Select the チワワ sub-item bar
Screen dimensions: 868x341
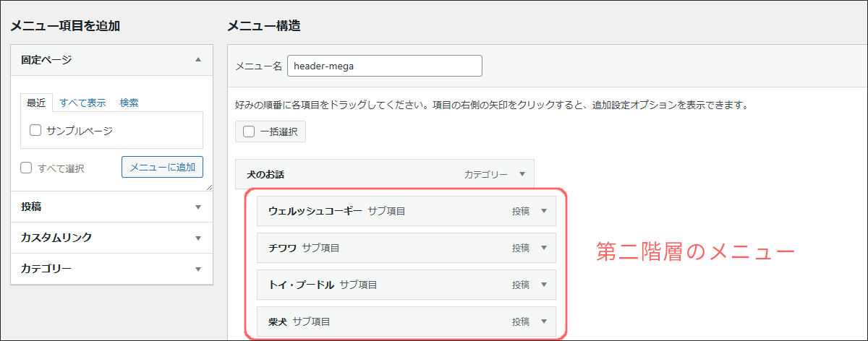(405, 248)
